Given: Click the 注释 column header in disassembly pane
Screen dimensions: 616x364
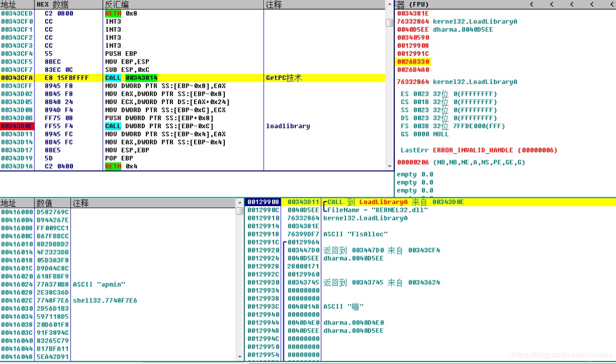Looking at the screenshot, I should pyautogui.click(x=324, y=5).
